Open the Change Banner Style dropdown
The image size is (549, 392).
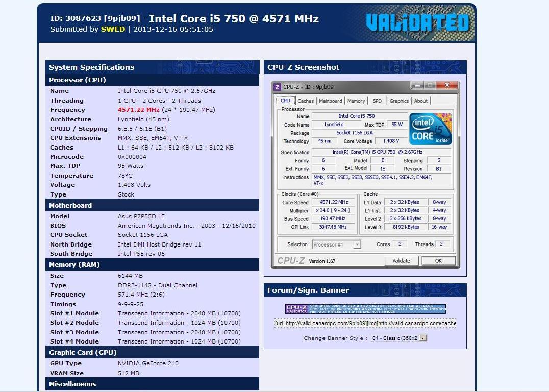(398, 338)
